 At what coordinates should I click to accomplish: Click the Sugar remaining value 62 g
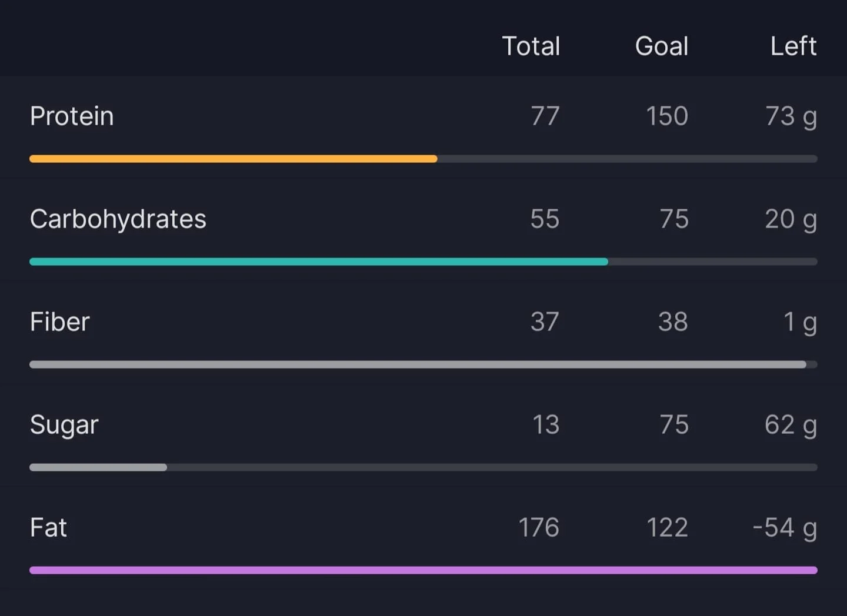coord(791,426)
